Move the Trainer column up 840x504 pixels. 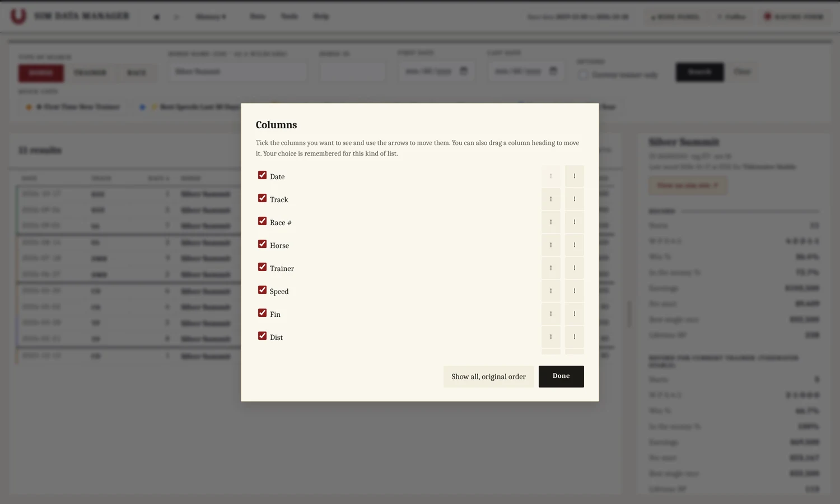click(x=551, y=268)
